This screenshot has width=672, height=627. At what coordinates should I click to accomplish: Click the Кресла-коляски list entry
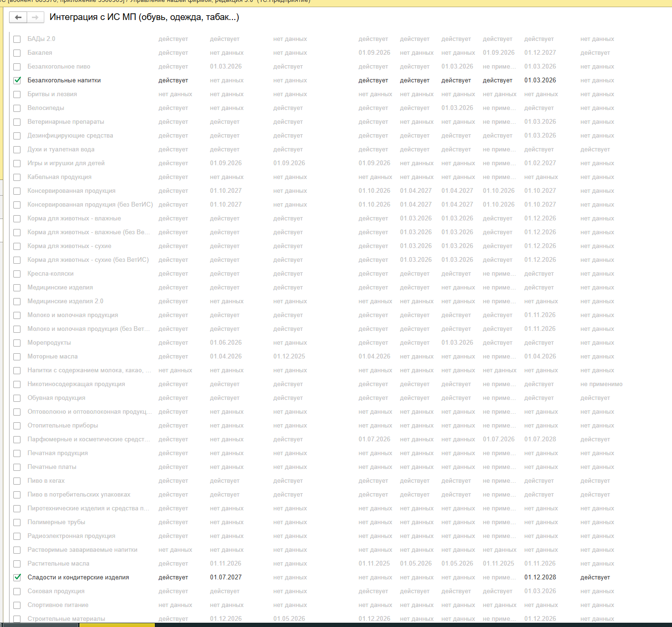50,274
